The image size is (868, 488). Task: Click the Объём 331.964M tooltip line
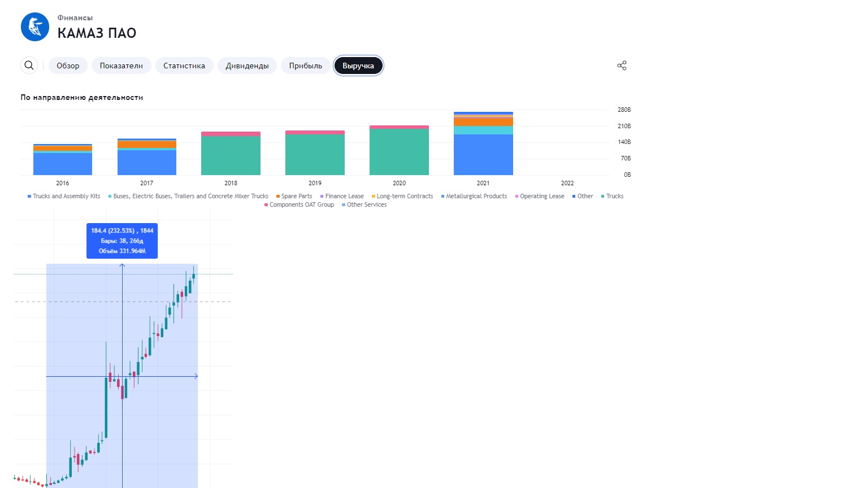(x=122, y=251)
